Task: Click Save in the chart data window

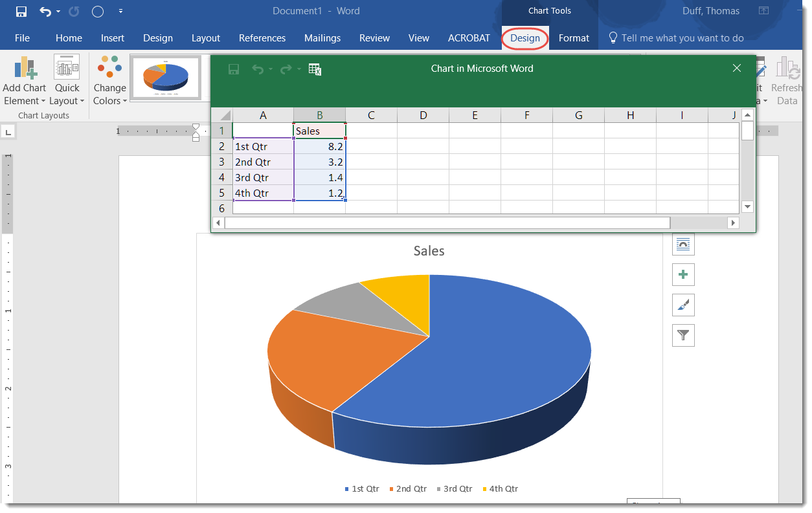Action: [233, 69]
